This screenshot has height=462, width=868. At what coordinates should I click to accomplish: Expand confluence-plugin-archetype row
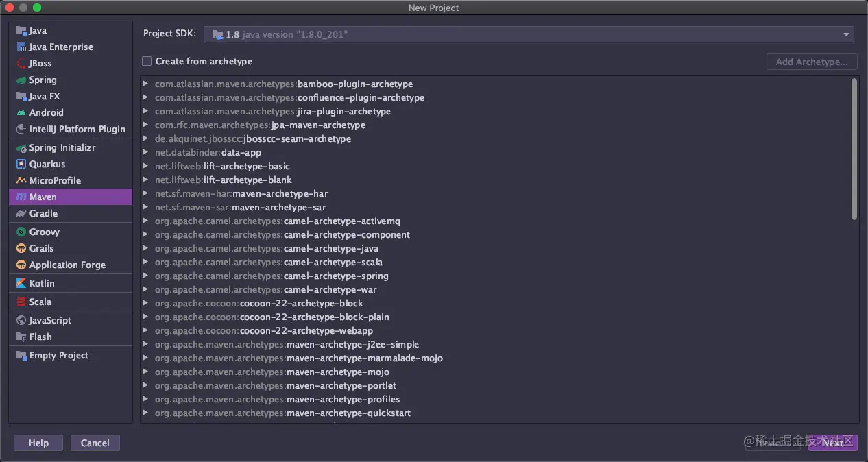tap(145, 97)
